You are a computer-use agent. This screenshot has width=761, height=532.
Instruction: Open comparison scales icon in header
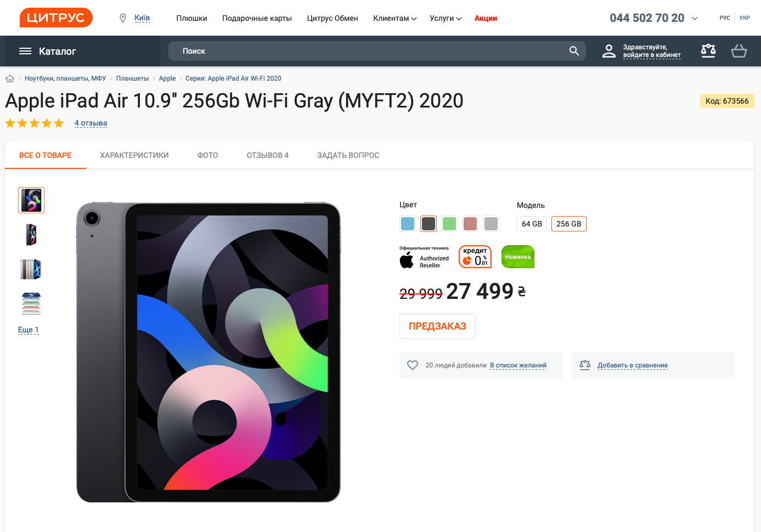tap(708, 51)
